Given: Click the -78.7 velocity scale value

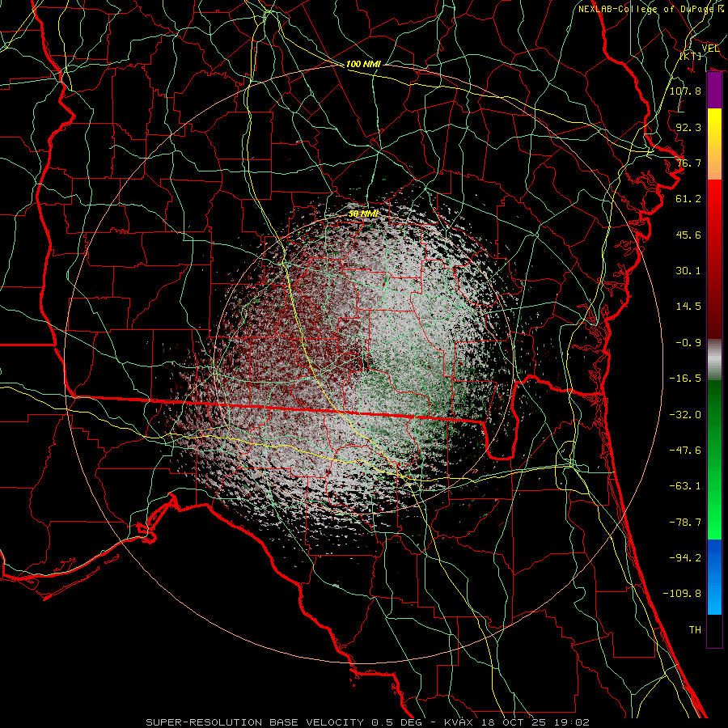Looking at the screenshot, I should coord(685,523).
